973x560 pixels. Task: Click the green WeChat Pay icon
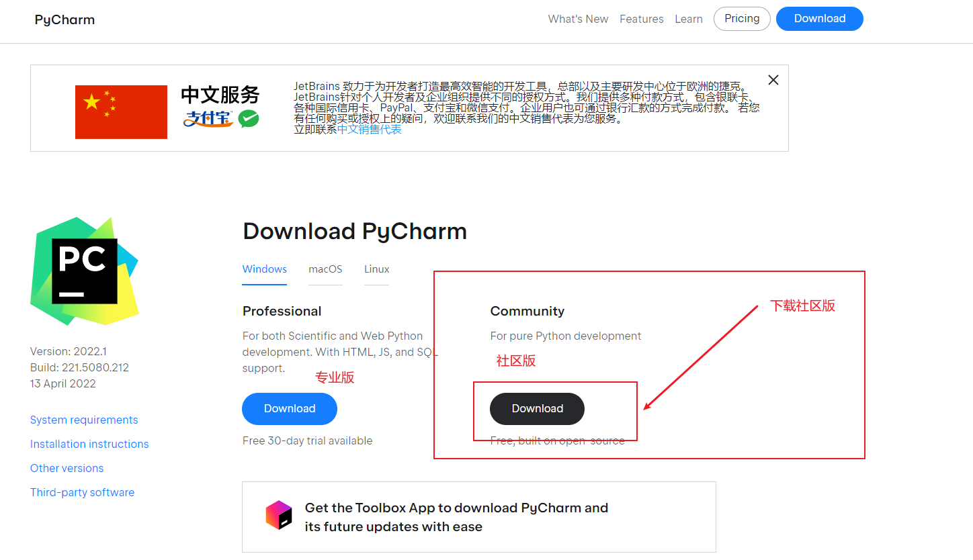point(249,119)
